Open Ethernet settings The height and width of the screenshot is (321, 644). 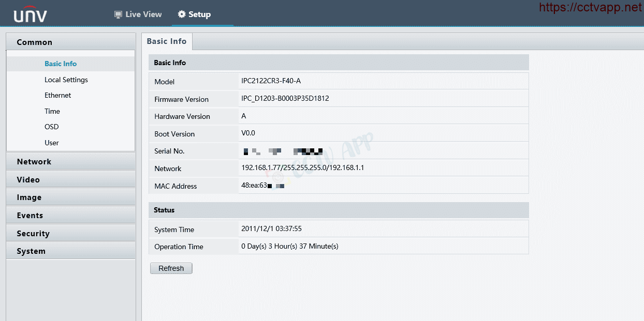pos(57,95)
